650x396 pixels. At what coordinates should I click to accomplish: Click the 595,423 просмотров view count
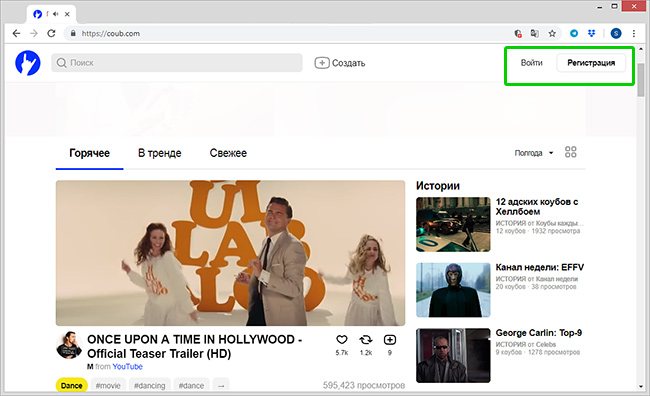[x=364, y=386]
